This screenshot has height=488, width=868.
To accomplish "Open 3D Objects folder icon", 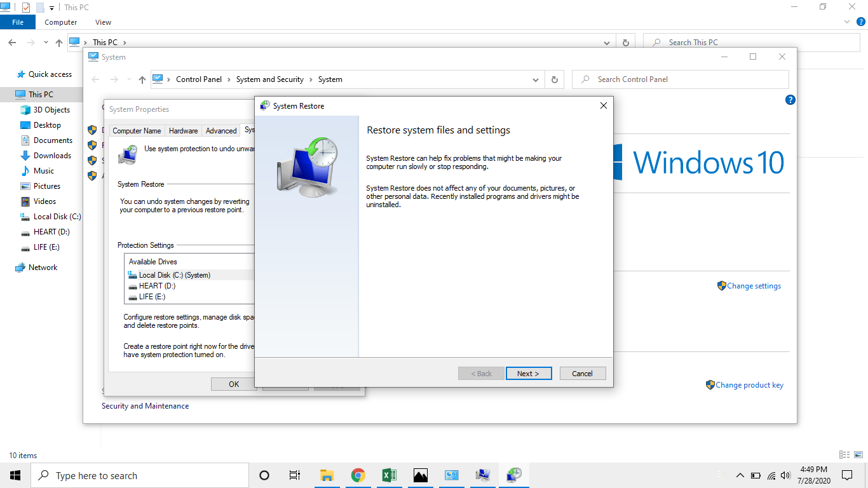I will [25, 110].
